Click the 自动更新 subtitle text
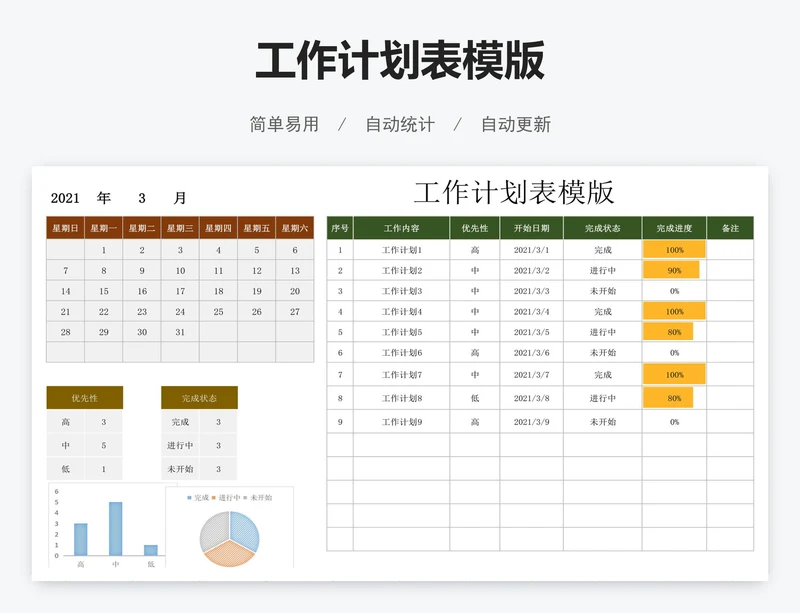The image size is (800, 613). (516, 125)
